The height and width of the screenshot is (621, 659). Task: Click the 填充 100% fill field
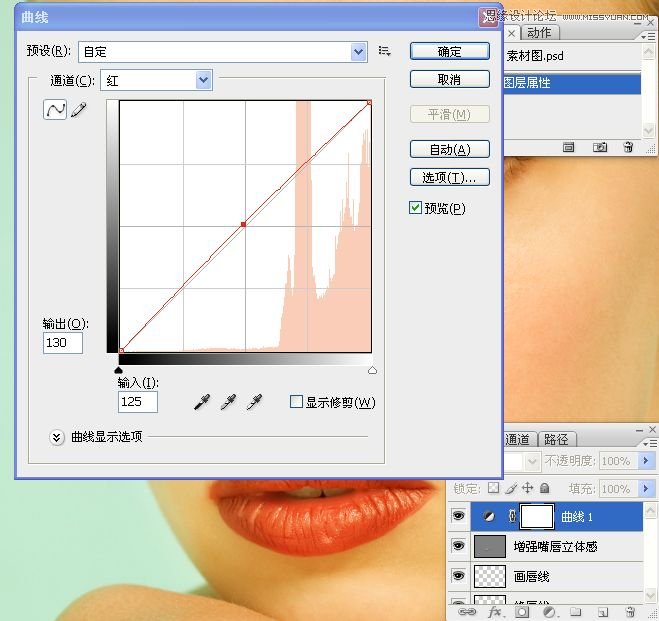pos(618,489)
